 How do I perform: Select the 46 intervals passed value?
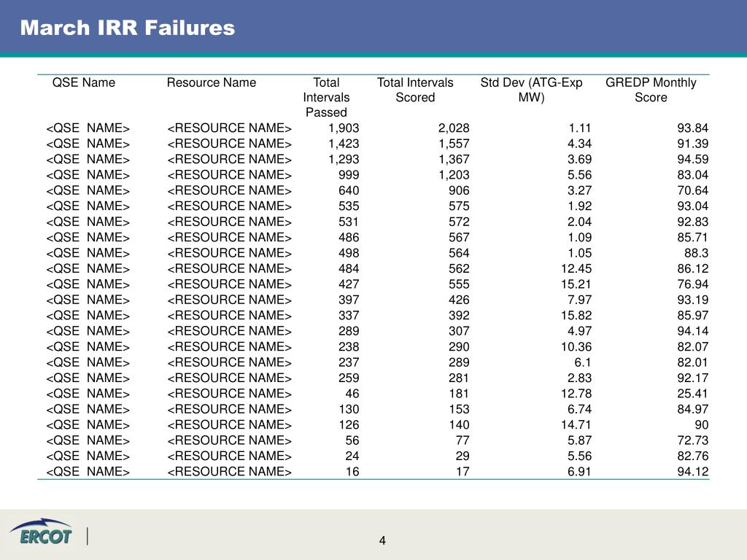(x=352, y=394)
